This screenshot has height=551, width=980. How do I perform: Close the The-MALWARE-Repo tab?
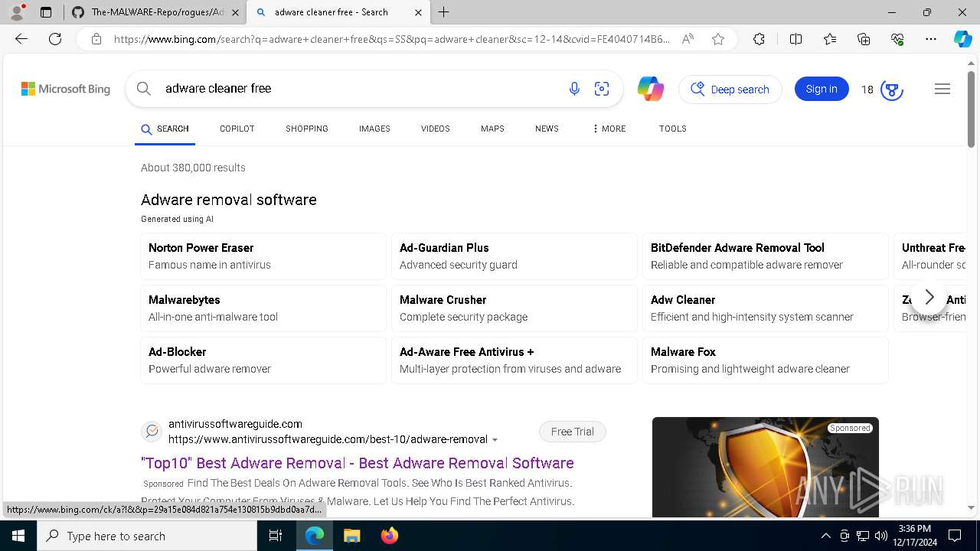[x=235, y=12]
